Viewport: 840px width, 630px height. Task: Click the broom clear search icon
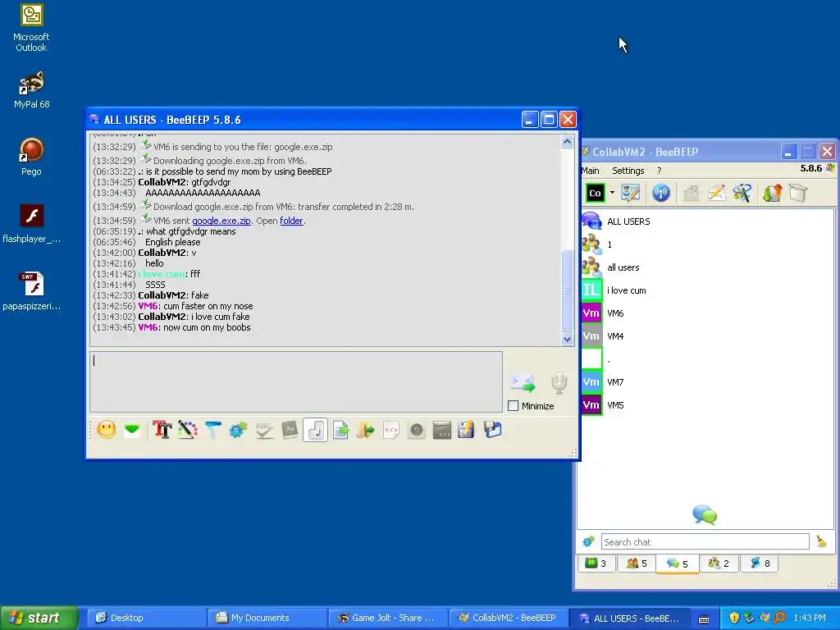pyautogui.click(x=821, y=541)
